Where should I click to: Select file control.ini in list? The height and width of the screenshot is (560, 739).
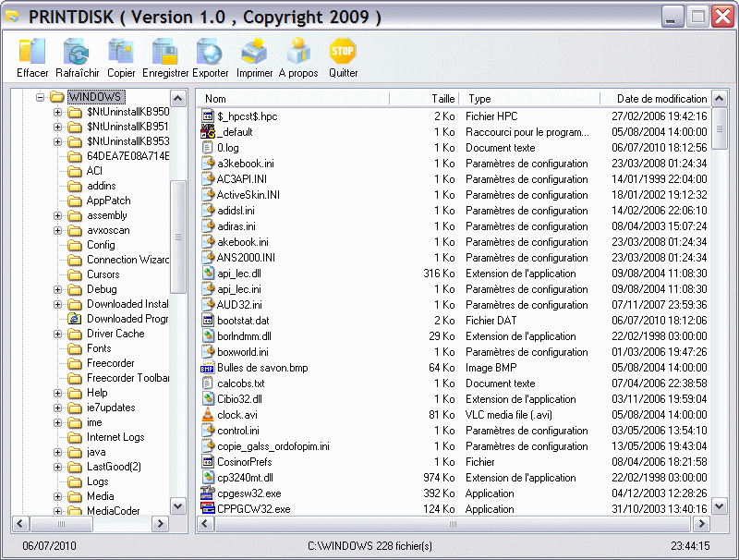point(238,431)
